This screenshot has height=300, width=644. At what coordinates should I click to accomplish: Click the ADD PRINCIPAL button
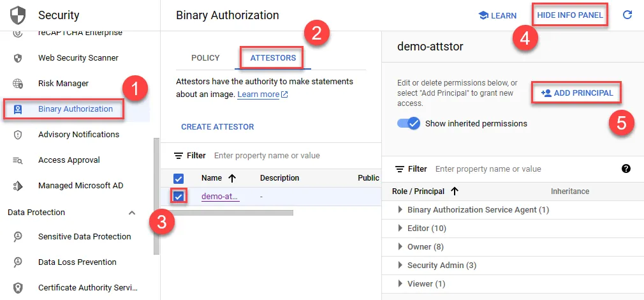[x=576, y=93]
